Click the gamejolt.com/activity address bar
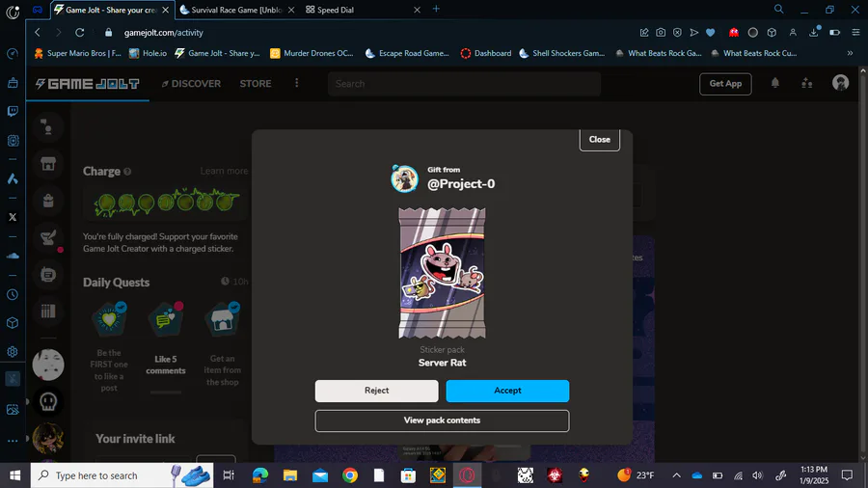 (164, 33)
